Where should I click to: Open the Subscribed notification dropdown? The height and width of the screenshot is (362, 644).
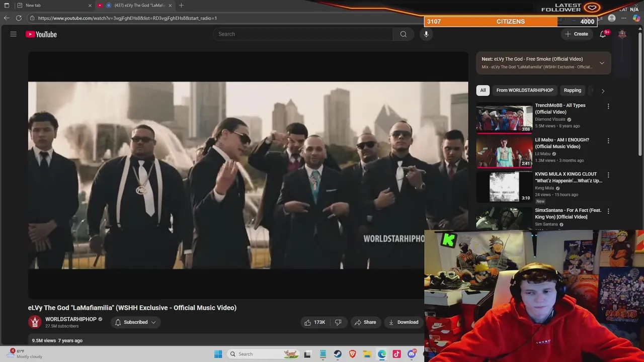coord(135,322)
